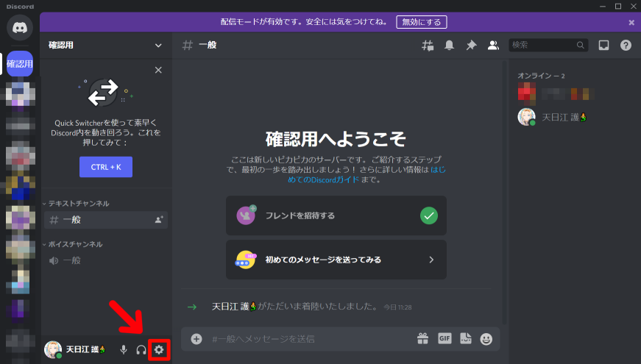The width and height of the screenshot is (641, 364).
Task: Select the 一般 text channel
Action: (106, 220)
